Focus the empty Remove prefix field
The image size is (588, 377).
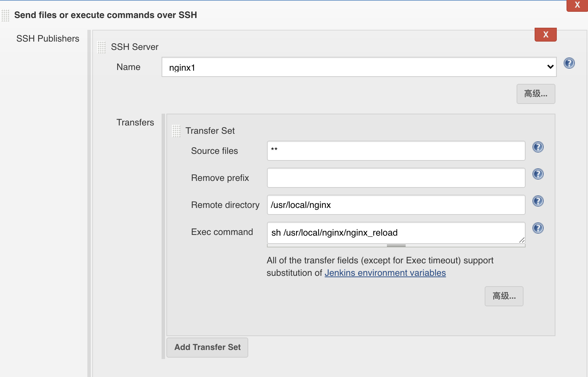(x=396, y=178)
